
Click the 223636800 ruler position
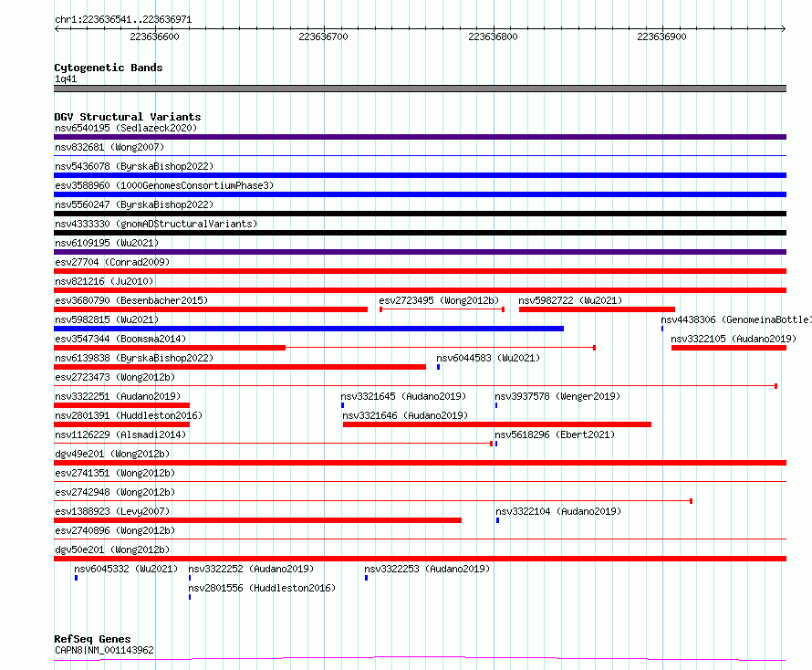[x=493, y=37]
